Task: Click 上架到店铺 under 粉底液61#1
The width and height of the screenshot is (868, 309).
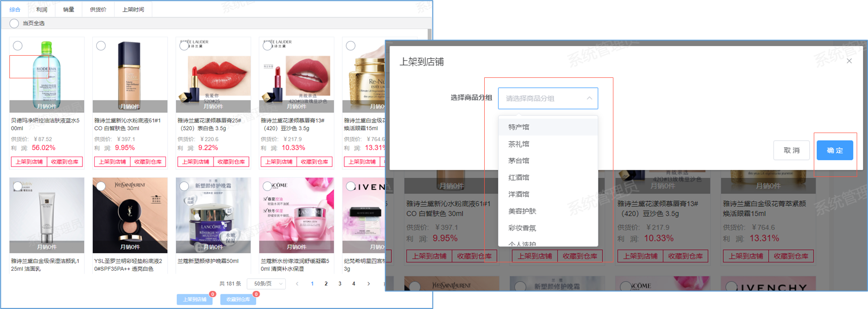Action: coord(112,162)
